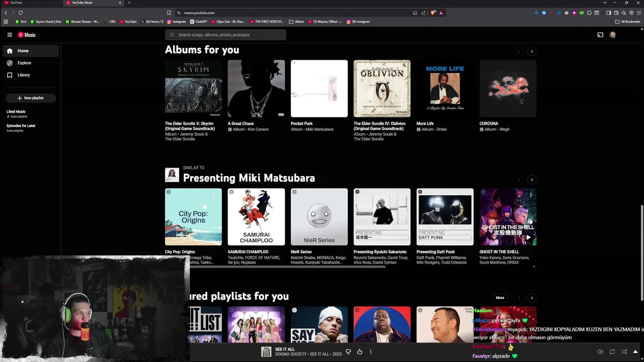Open NieR Series playlist cover

[319, 217]
